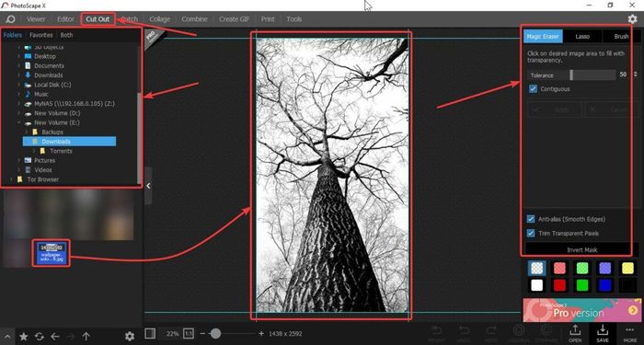The height and width of the screenshot is (345, 644).
Task: Zoom in using the plus icon
Action: [x=261, y=333]
